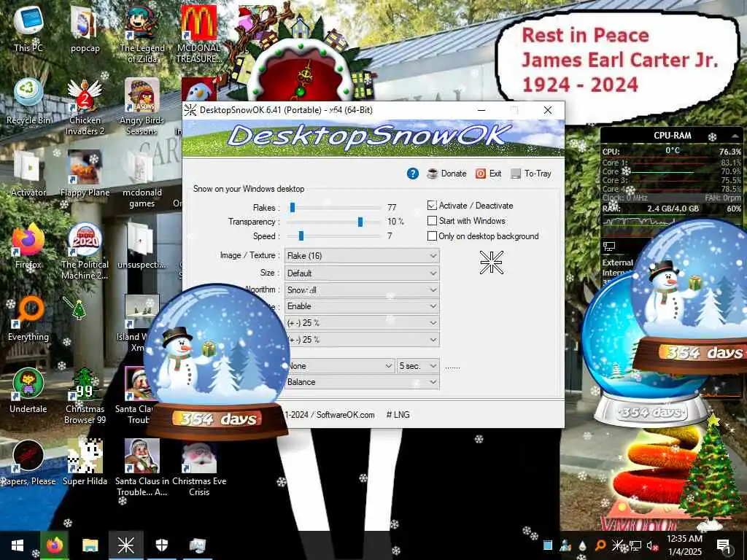Select the Christmas Eve Crisis shortcut
747x560 pixels.
(x=198, y=467)
